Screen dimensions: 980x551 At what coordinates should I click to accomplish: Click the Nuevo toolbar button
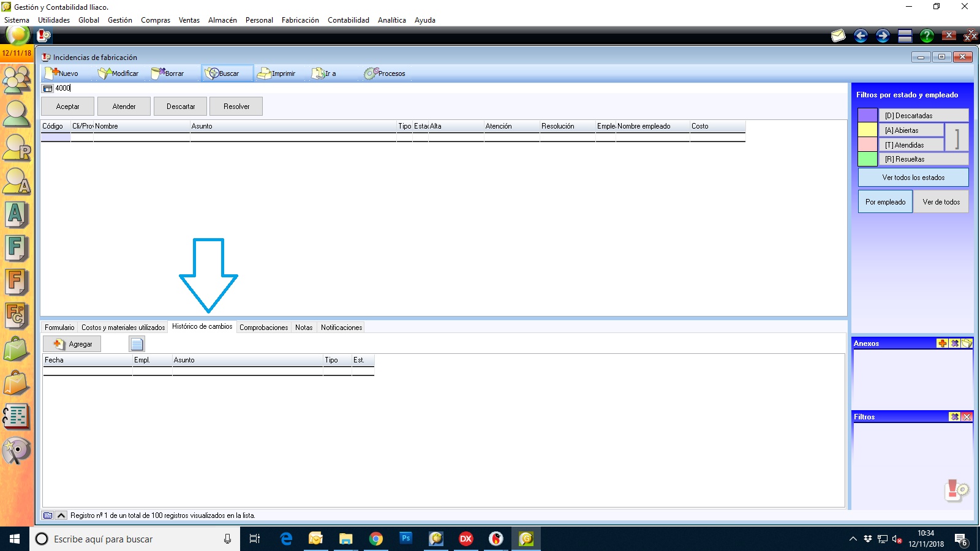pyautogui.click(x=62, y=73)
